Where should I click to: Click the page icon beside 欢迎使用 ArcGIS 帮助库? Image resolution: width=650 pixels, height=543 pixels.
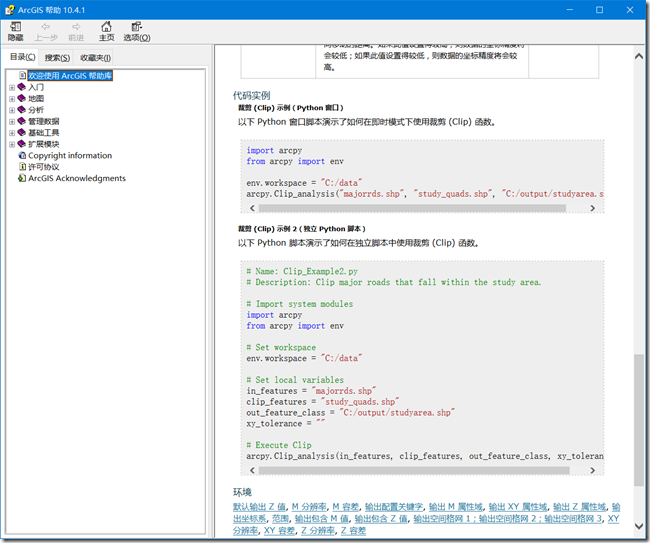(x=23, y=75)
